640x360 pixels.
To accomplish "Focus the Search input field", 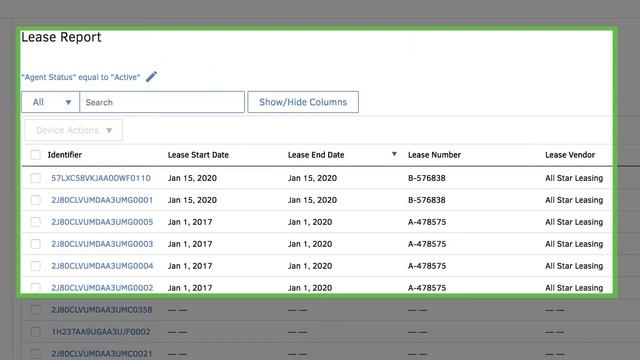I will 162,102.
